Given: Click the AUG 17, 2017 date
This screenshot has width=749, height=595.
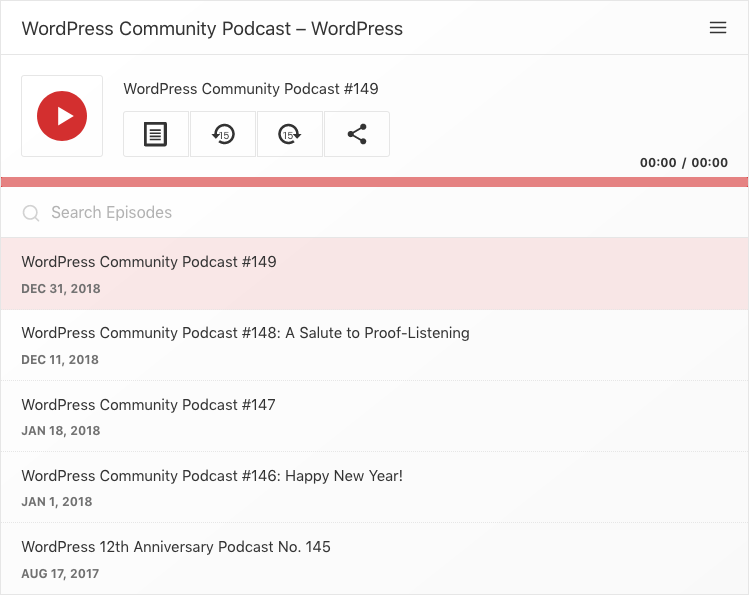Looking at the screenshot, I should coord(60,574).
